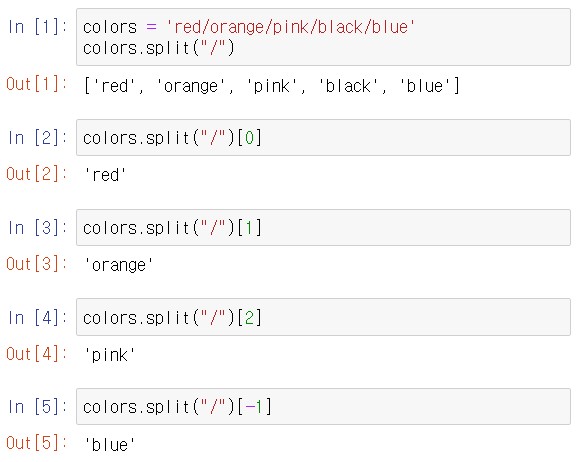Click the Out[4] prompt label
Screen dimensions: 581x462
pyautogui.click(x=37, y=353)
